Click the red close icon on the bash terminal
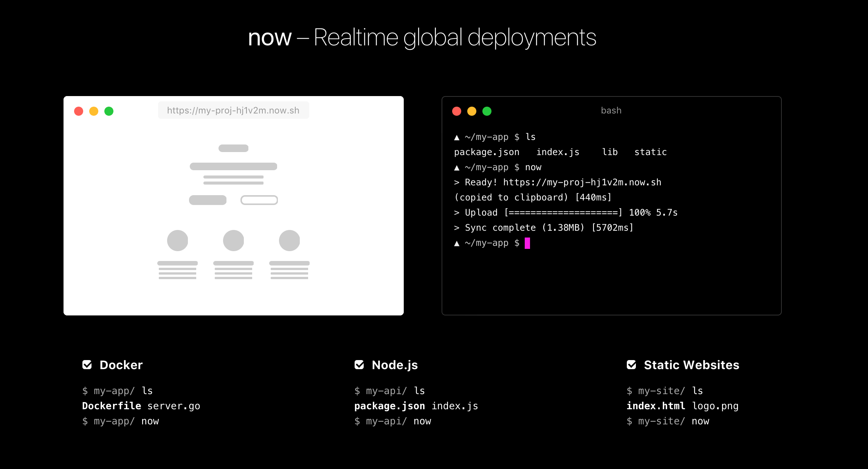Screen dimensions: 868x469 click(457, 111)
